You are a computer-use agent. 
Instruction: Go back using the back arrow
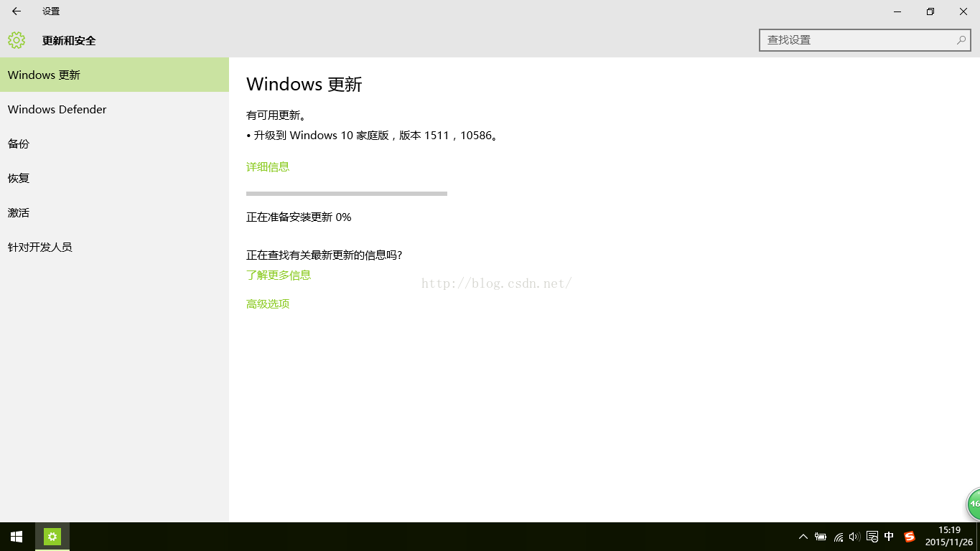click(17, 11)
